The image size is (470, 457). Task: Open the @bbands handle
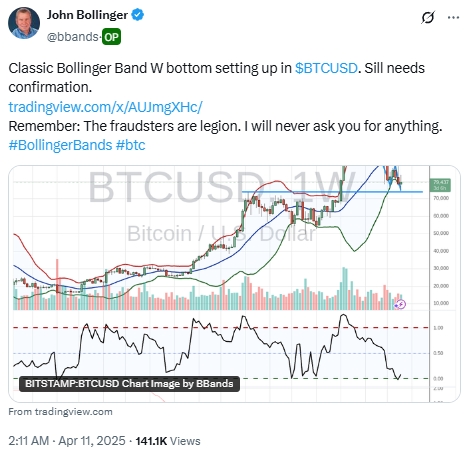[x=73, y=37]
